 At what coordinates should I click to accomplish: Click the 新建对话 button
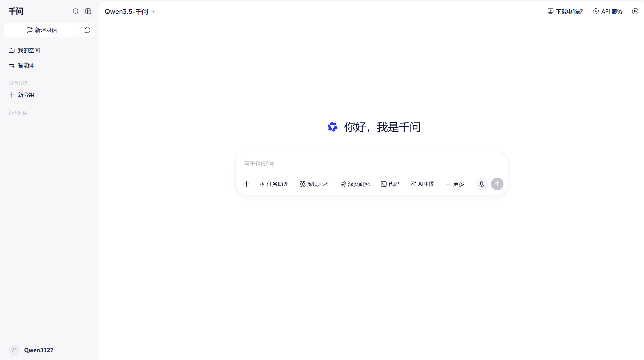click(42, 30)
